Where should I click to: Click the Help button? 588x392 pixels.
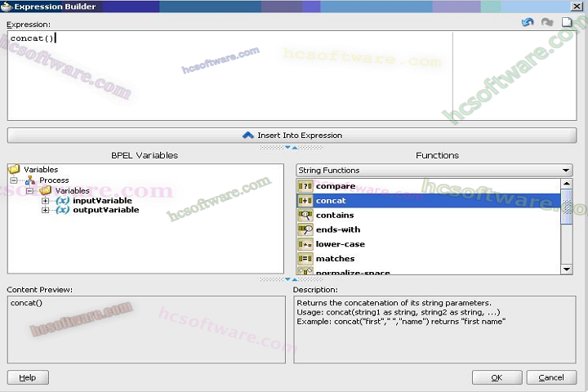[28, 377]
